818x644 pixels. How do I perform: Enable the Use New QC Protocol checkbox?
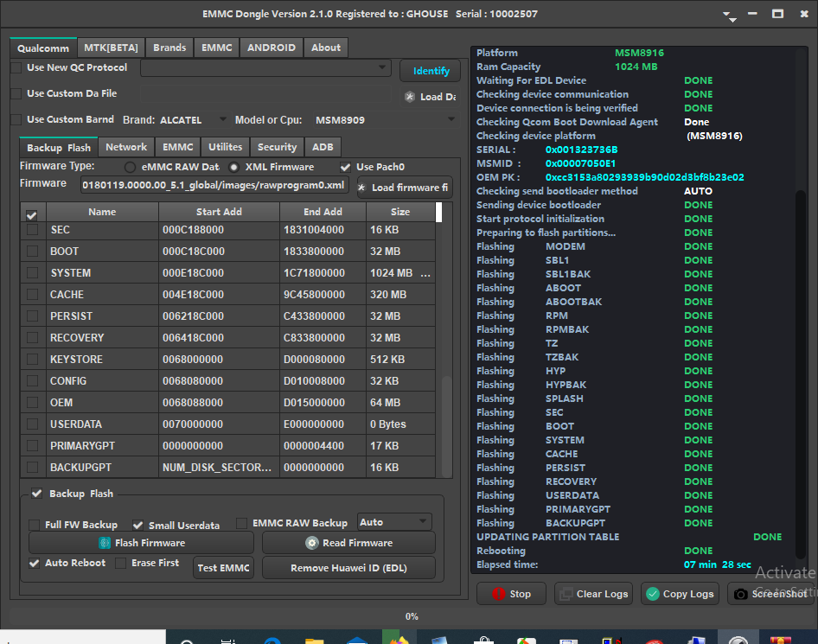pos(16,68)
